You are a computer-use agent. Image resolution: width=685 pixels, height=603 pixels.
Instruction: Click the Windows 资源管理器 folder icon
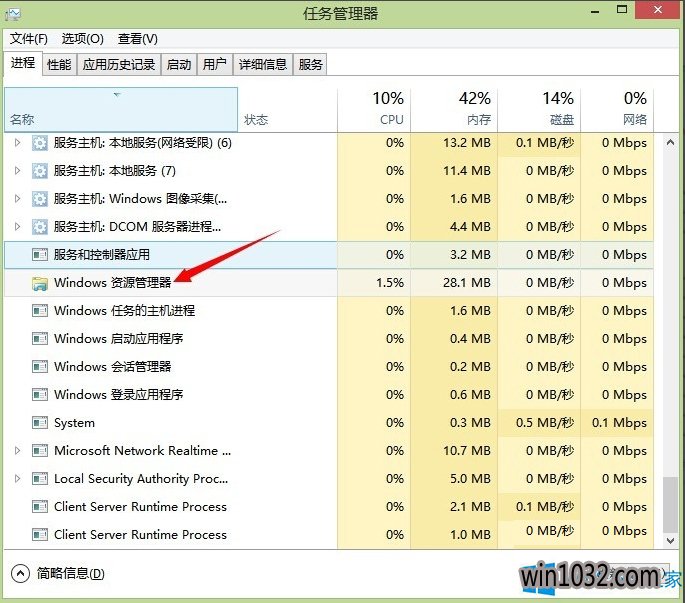tap(40, 283)
